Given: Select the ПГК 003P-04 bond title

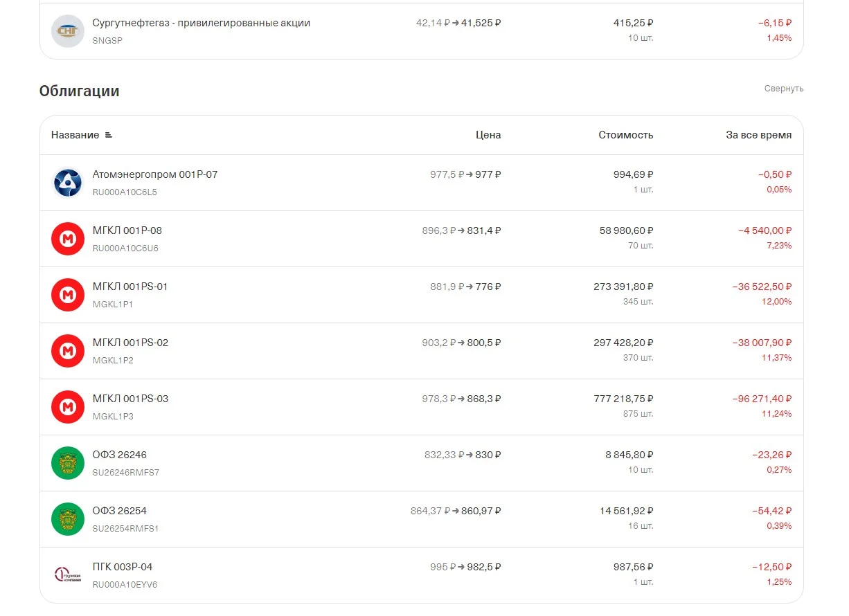Looking at the screenshot, I should coord(123,567).
